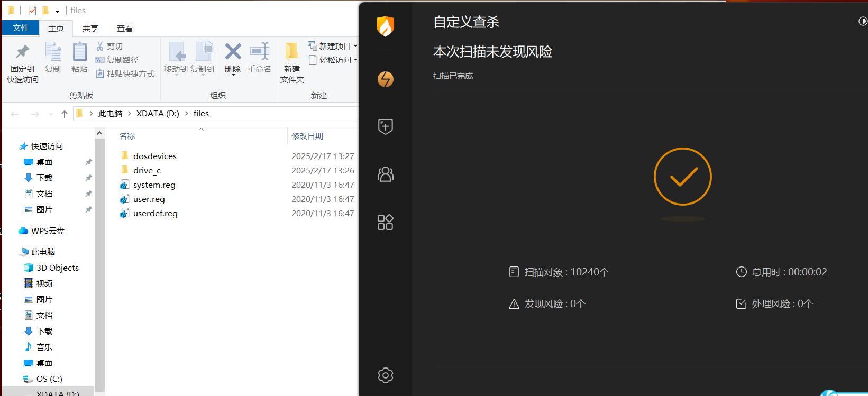Click This PC breadcrumb in address bar

(110, 113)
